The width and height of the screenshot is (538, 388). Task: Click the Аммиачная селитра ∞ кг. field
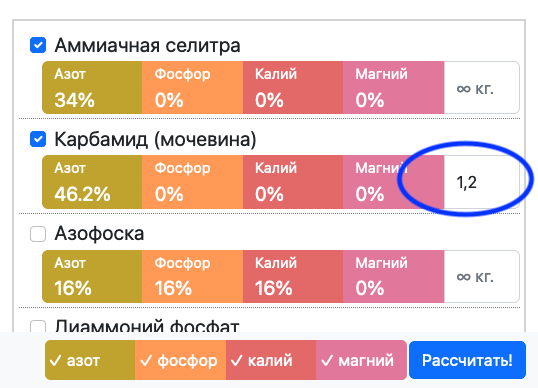(482, 87)
